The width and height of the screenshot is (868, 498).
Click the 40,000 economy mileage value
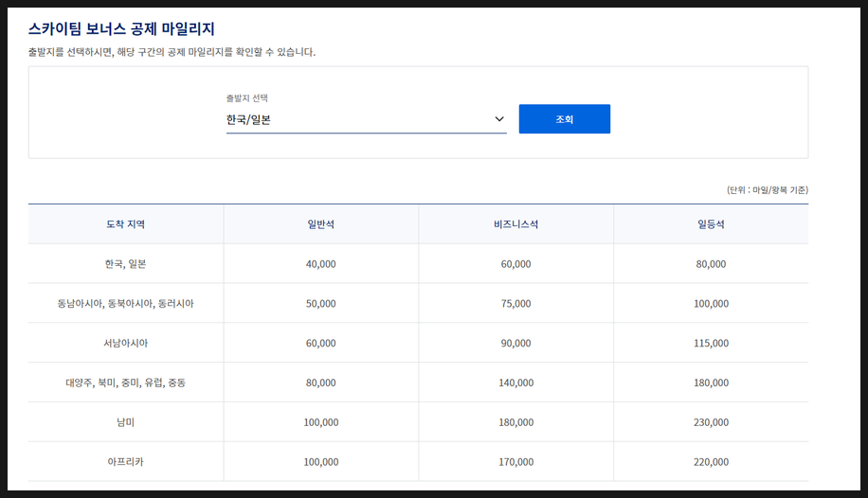tap(321, 264)
